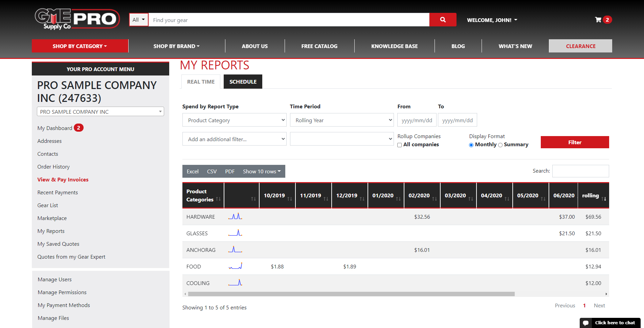Open the Free Catalog page
This screenshot has width=644, height=328.
(x=319, y=46)
